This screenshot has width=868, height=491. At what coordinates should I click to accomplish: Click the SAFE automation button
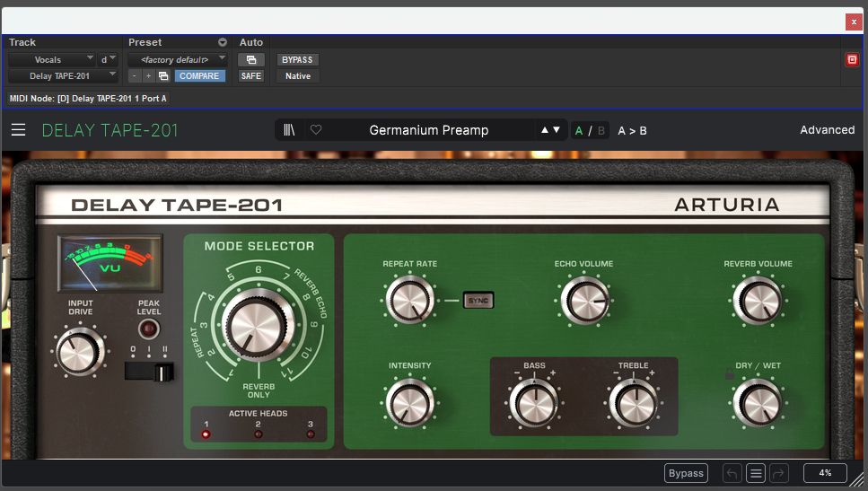click(x=250, y=75)
